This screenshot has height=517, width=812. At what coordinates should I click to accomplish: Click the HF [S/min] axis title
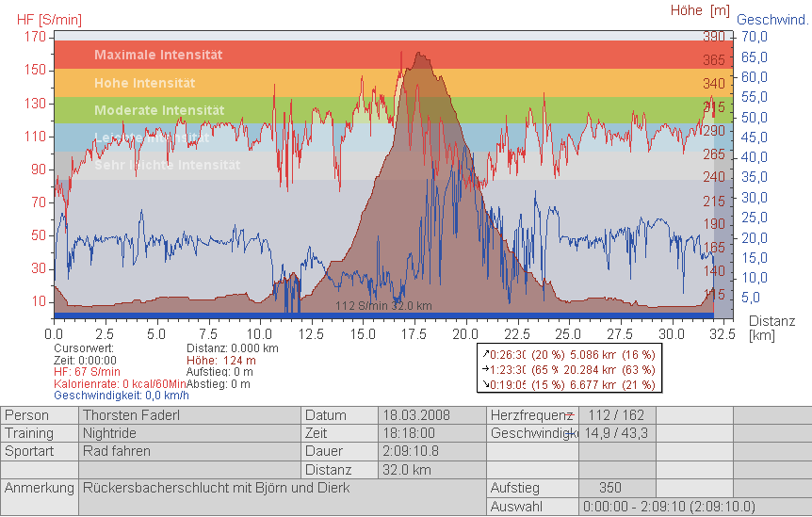coord(48,20)
